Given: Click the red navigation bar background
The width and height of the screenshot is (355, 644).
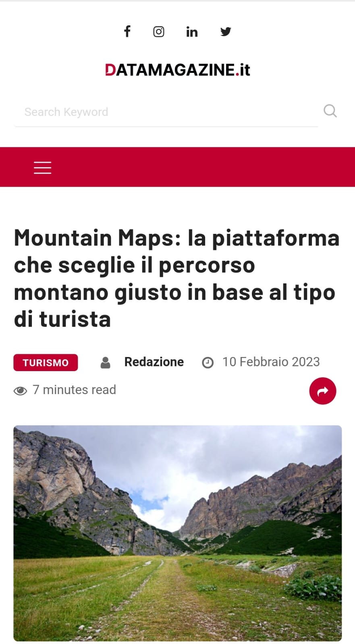Looking at the screenshot, I should pyautogui.click(x=201, y=167).
